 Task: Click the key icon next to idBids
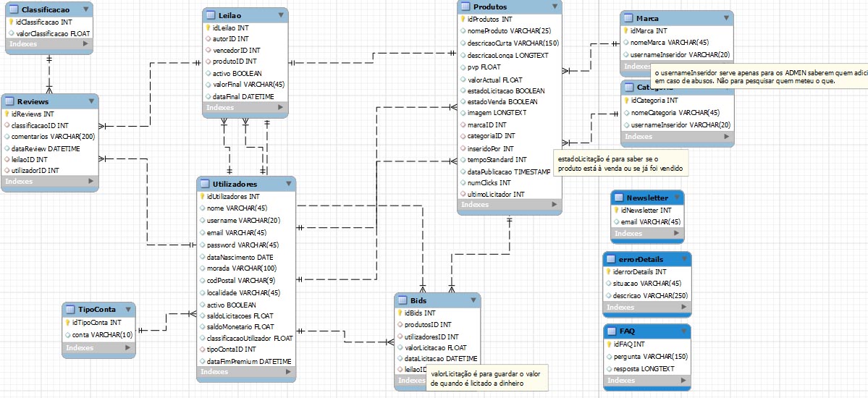(399, 313)
